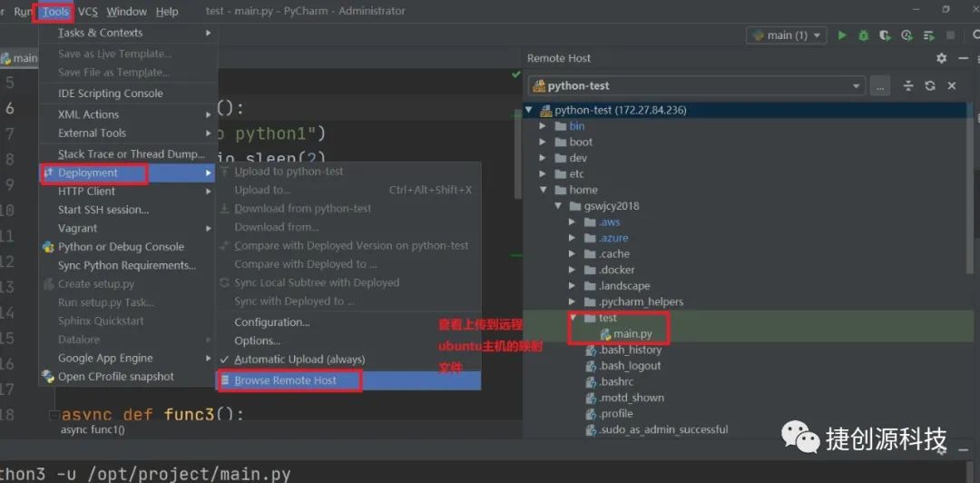Run the main configuration with the green play icon

tap(842, 35)
